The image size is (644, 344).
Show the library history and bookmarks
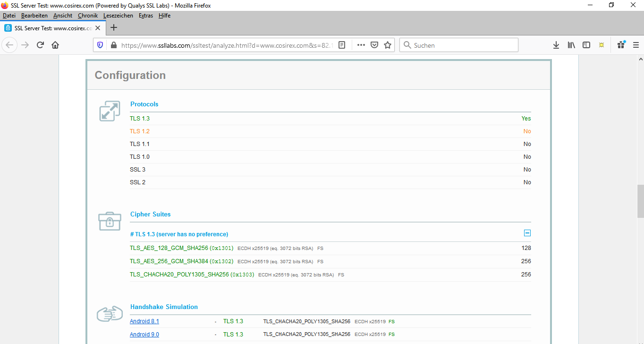(571, 45)
